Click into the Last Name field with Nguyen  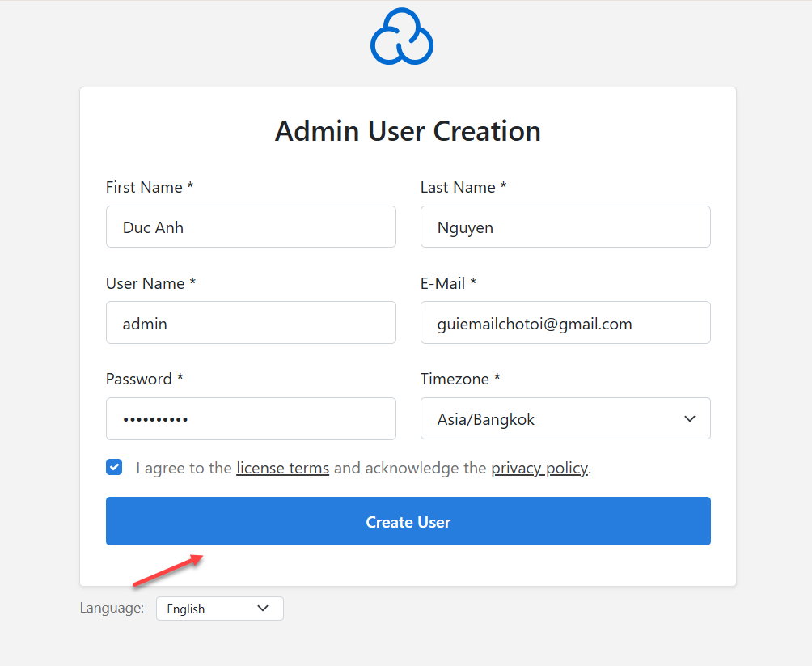pyautogui.click(x=565, y=227)
